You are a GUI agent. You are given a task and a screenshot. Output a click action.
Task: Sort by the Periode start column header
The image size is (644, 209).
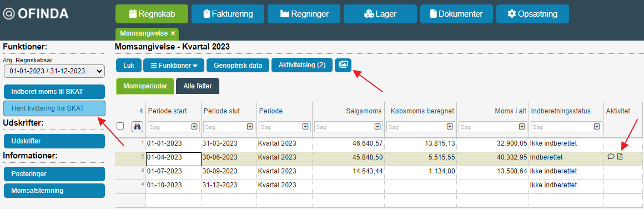pos(168,112)
